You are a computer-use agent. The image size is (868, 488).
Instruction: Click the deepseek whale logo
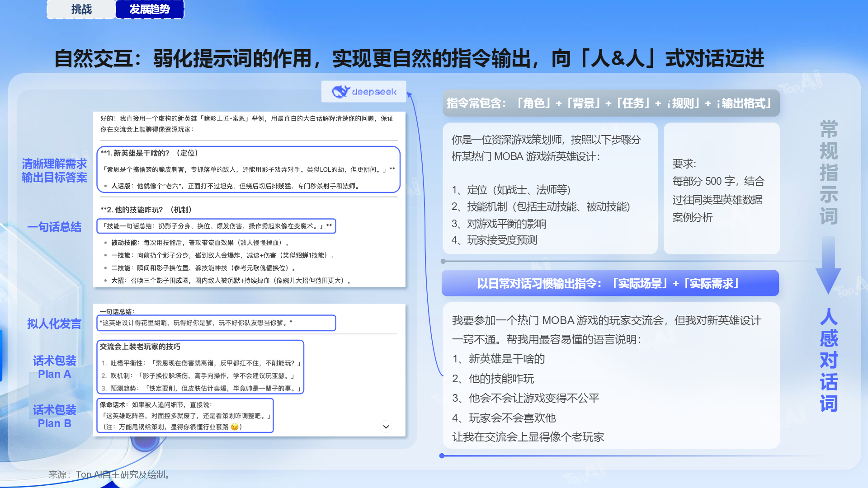point(341,92)
